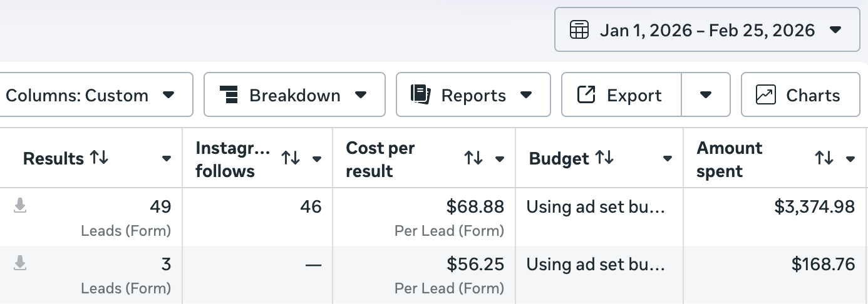Open the Reports menu
The image size is (868, 304).
473,95
